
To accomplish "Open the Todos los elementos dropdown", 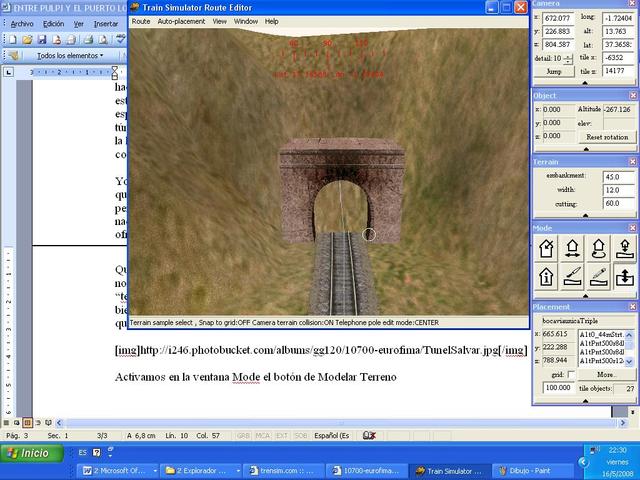I will 69,56.
